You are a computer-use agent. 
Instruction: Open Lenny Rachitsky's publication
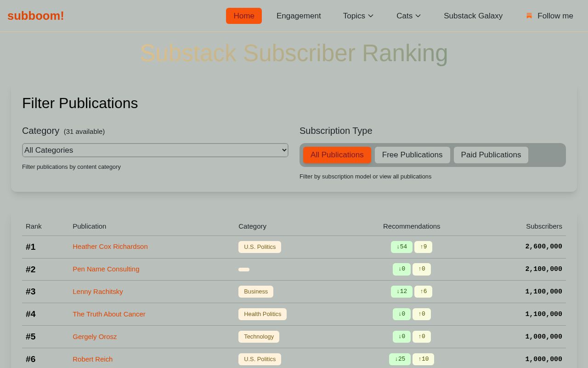[98, 292]
